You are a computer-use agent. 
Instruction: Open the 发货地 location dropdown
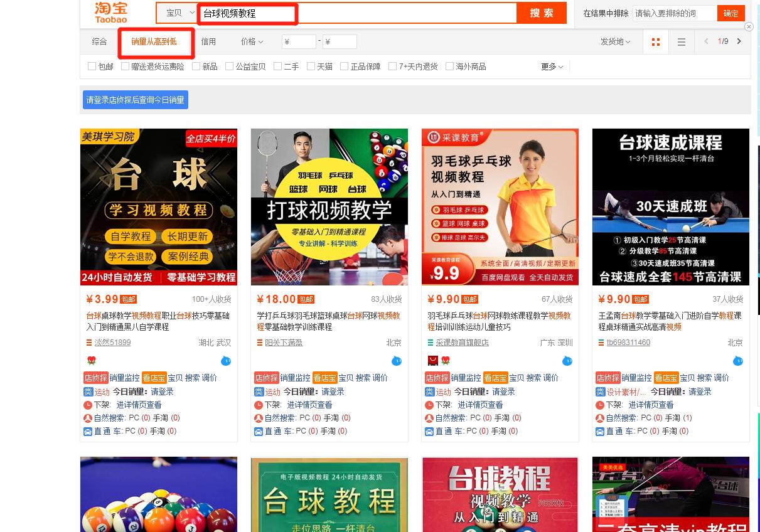tap(616, 41)
